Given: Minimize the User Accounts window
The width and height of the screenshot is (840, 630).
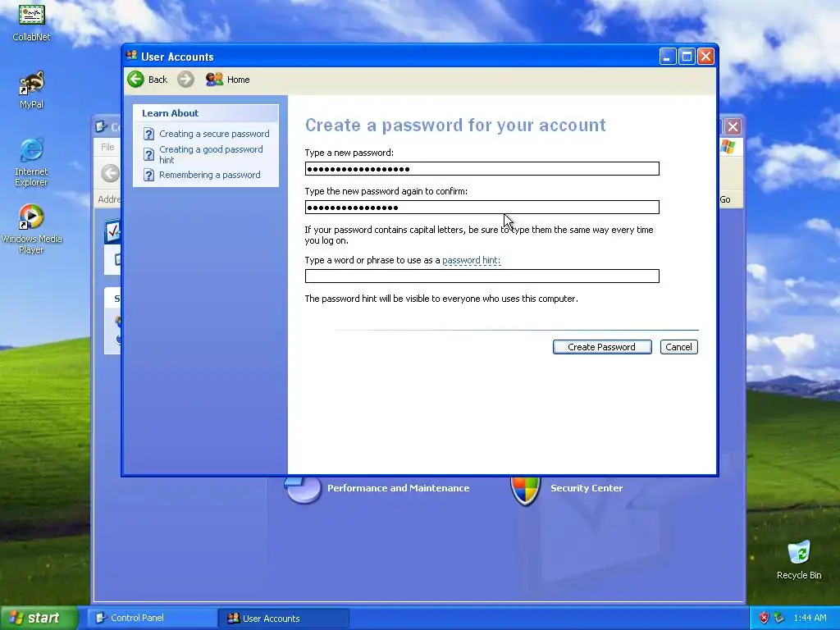Looking at the screenshot, I should 668,57.
